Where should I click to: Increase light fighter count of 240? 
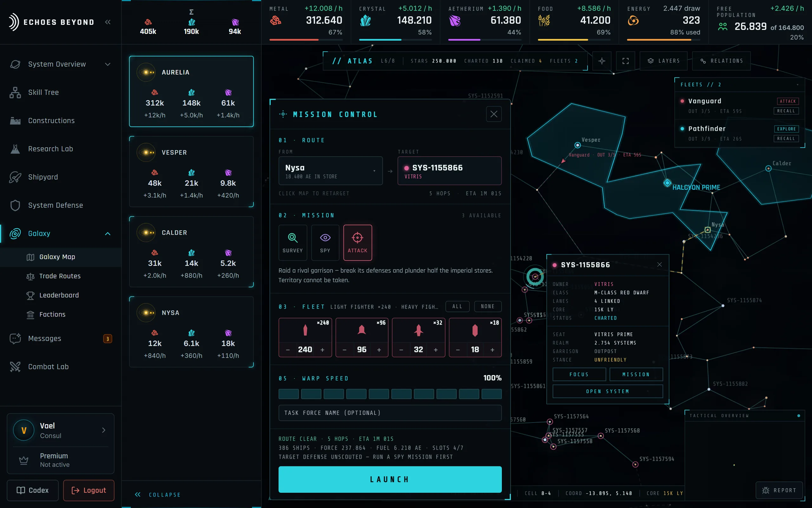(322, 350)
